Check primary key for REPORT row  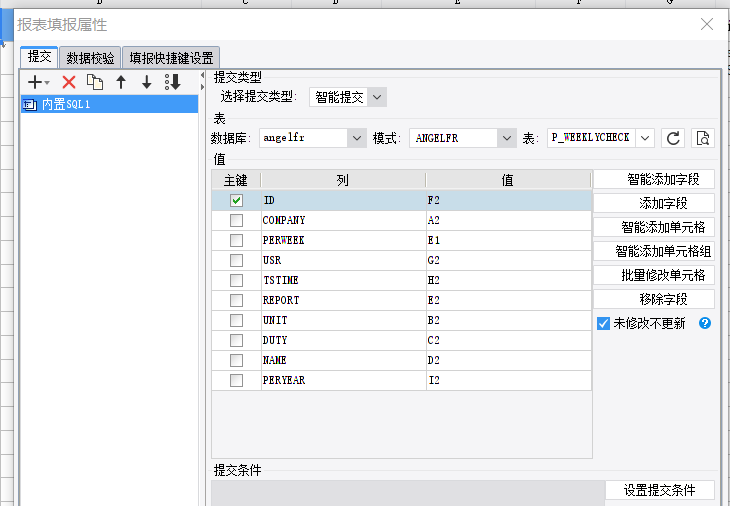pos(237,300)
